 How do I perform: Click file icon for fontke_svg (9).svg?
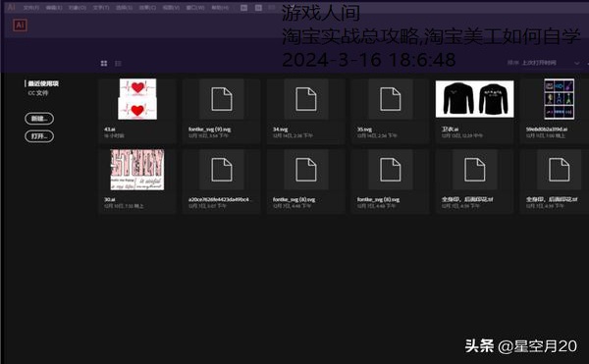[x=222, y=99]
